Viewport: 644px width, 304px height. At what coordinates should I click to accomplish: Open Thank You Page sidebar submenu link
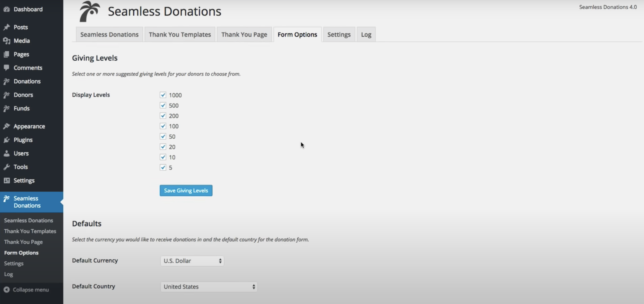click(23, 242)
